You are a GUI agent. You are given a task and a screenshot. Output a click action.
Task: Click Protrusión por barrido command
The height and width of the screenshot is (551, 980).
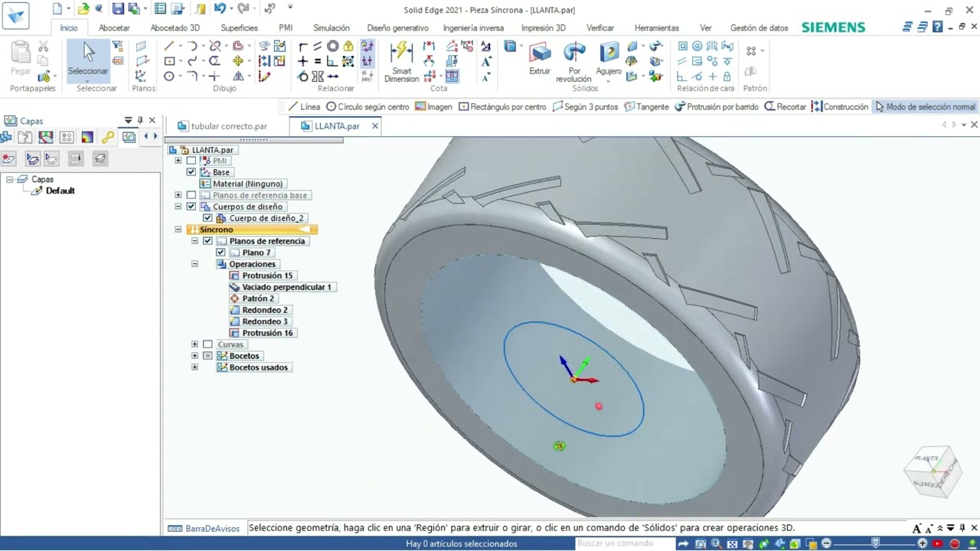717,107
